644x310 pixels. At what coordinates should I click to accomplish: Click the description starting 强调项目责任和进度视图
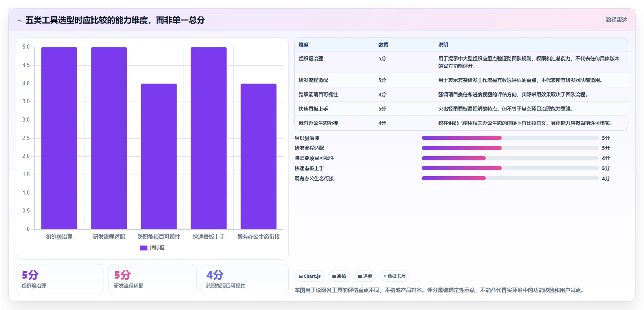click(513, 95)
